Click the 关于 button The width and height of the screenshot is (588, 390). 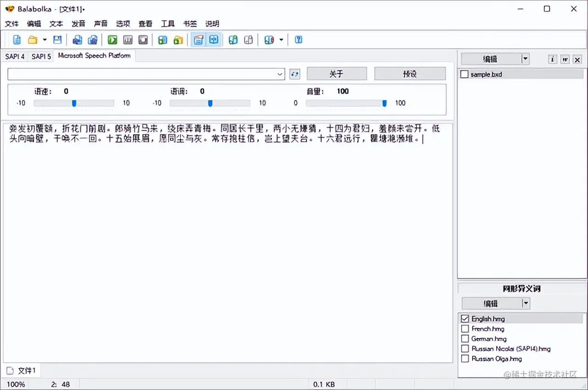tap(337, 74)
